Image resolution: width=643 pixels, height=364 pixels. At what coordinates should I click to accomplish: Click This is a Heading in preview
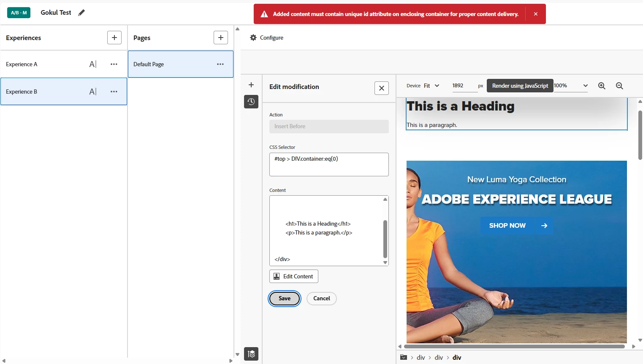[x=461, y=106]
